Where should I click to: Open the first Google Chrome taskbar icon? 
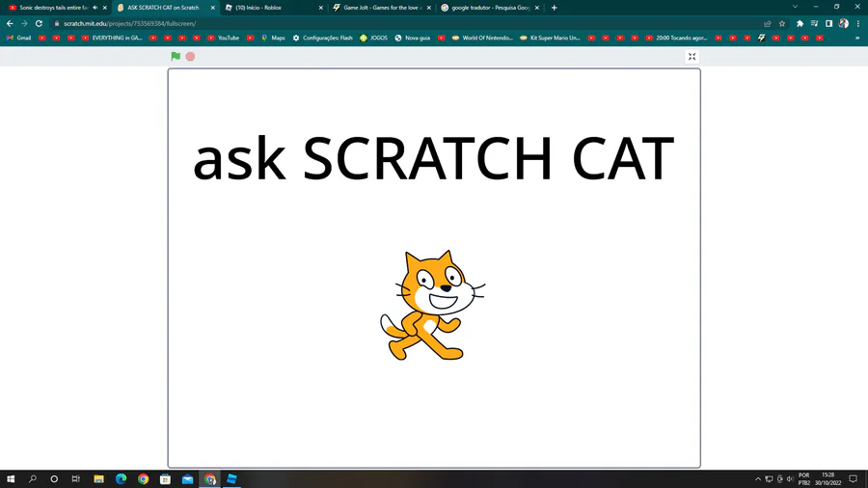pos(143,479)
